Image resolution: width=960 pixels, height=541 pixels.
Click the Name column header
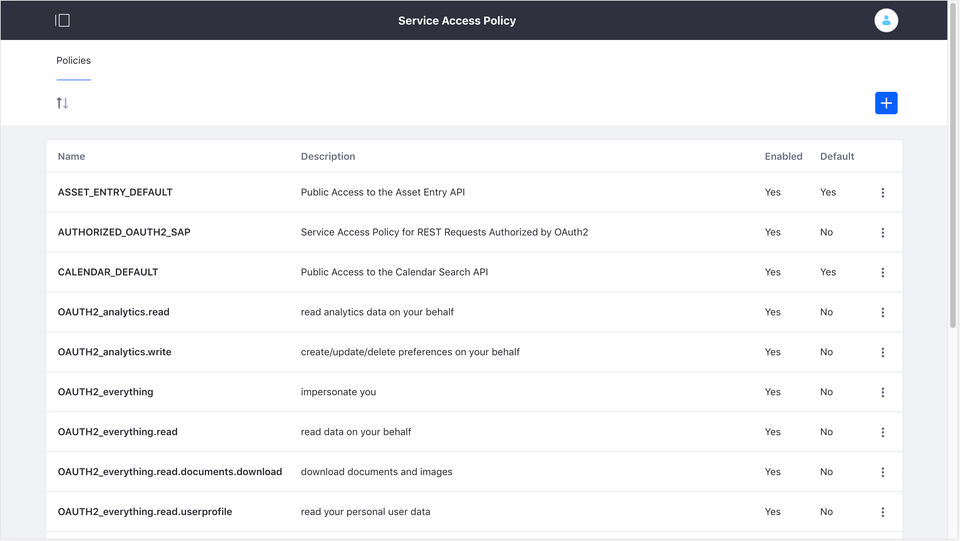71,156
